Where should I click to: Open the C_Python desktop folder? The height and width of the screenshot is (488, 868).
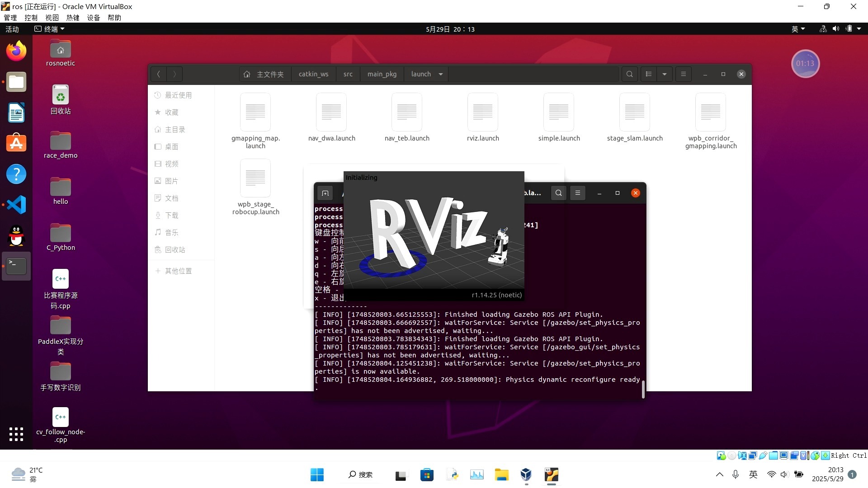[x=61, y=237]
